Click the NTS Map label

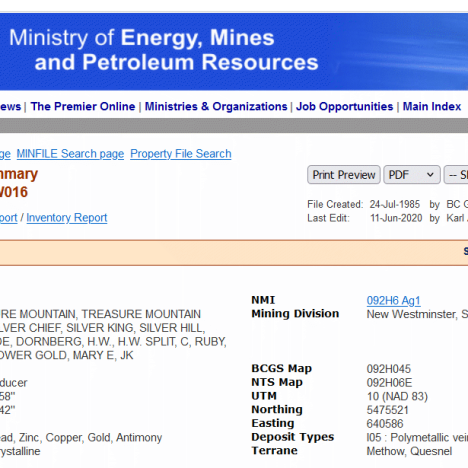tap(277, 382)
